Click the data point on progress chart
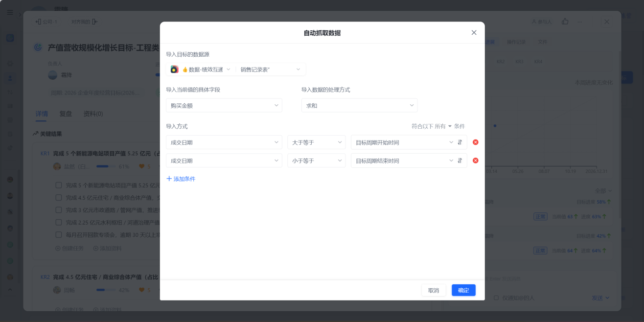 point(495,126)
